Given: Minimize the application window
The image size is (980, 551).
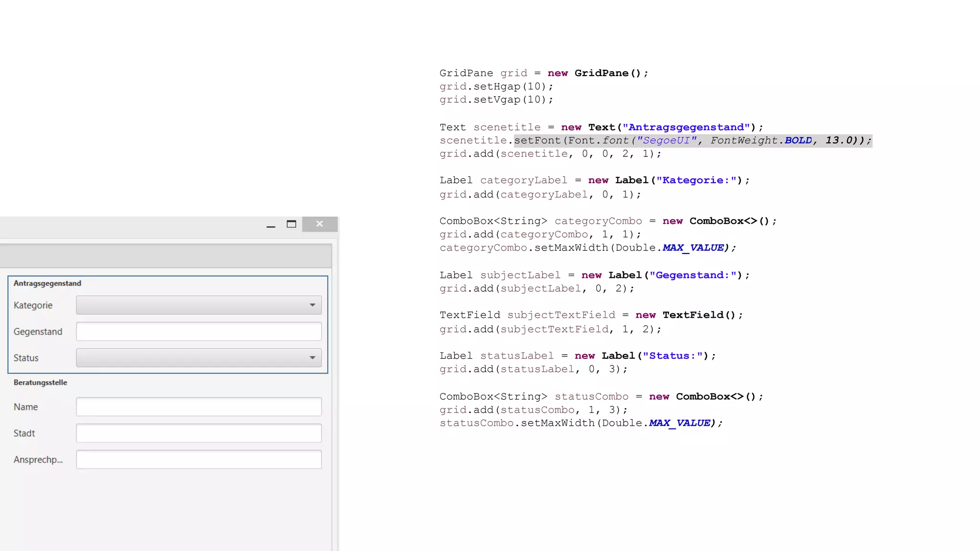Looking at the screenshot, I should pos(271,225).
